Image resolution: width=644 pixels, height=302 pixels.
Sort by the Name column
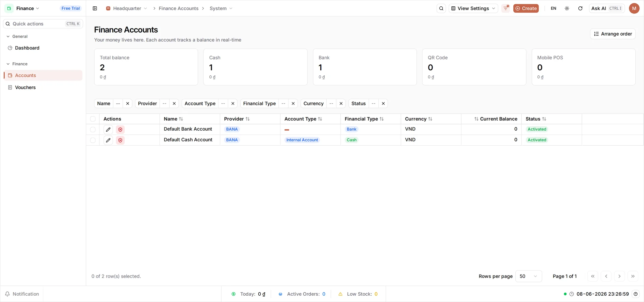[173, 119]
